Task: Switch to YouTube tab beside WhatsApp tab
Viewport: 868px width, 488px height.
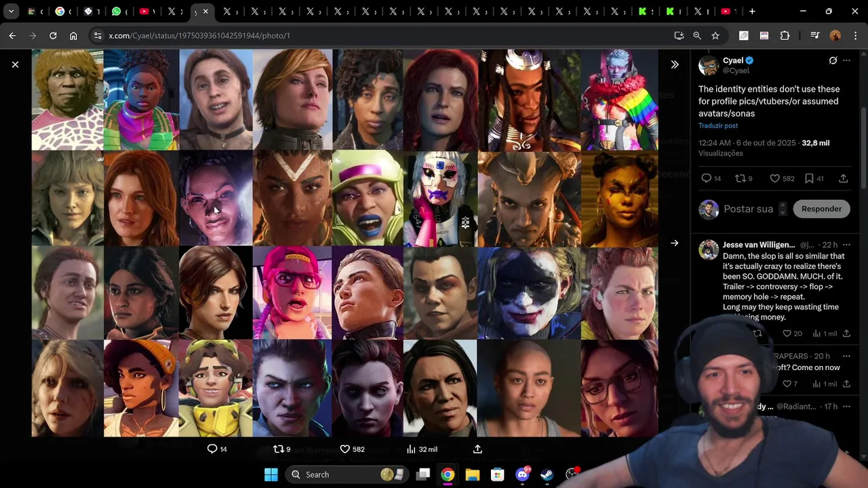Action: [x=148, y=12]
